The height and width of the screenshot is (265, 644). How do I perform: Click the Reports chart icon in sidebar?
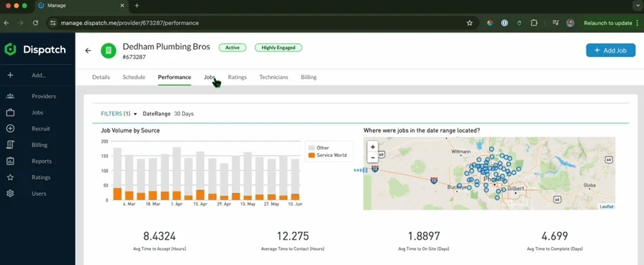click(x=10, y=161)
